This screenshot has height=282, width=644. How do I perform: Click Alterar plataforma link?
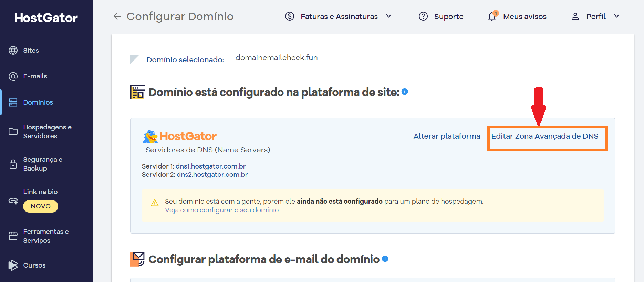447,136
